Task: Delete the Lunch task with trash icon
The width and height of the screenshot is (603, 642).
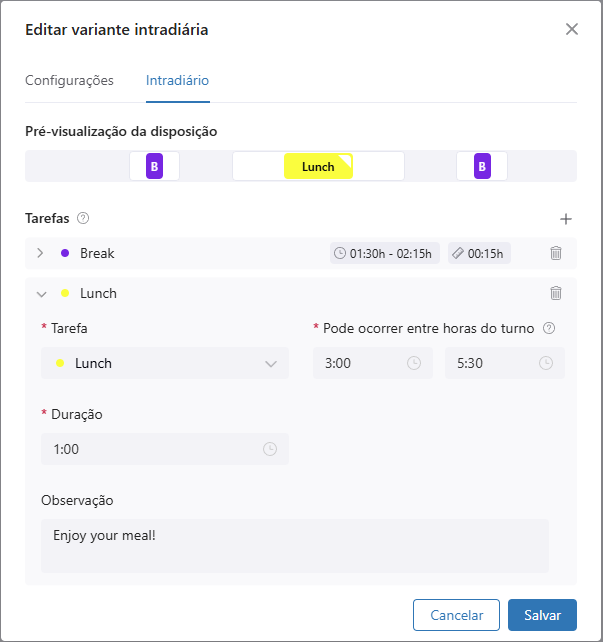Action: [x=556, y=293]
